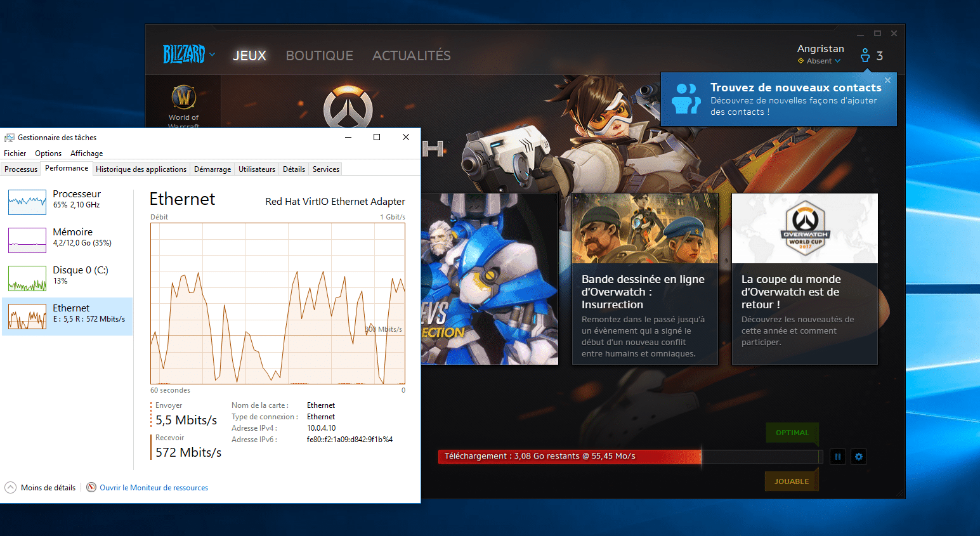Click the 5,5 Mbits/s send value
The image size is (980, 536).
(186, 420)
